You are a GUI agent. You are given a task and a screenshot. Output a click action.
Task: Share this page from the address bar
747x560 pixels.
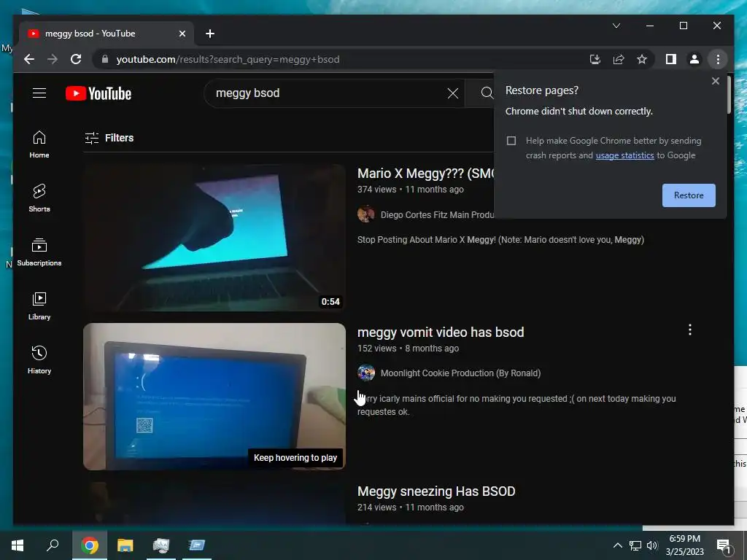point(619,59)
